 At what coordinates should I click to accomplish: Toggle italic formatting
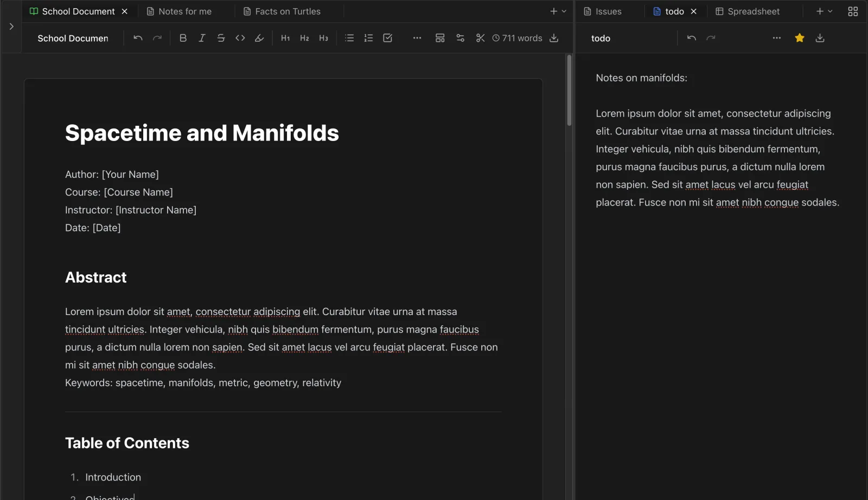tap(202, 38)
